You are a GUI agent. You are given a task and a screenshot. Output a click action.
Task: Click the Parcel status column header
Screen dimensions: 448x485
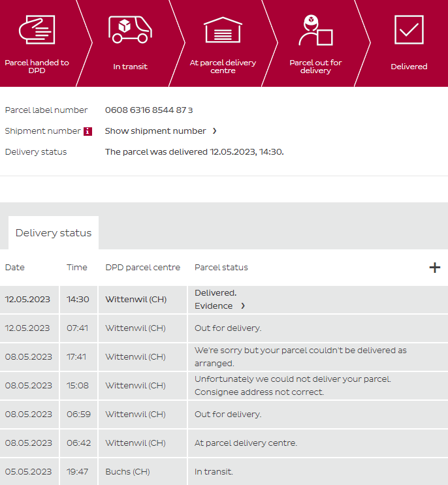pyautogui.click(x=221, y=268)
